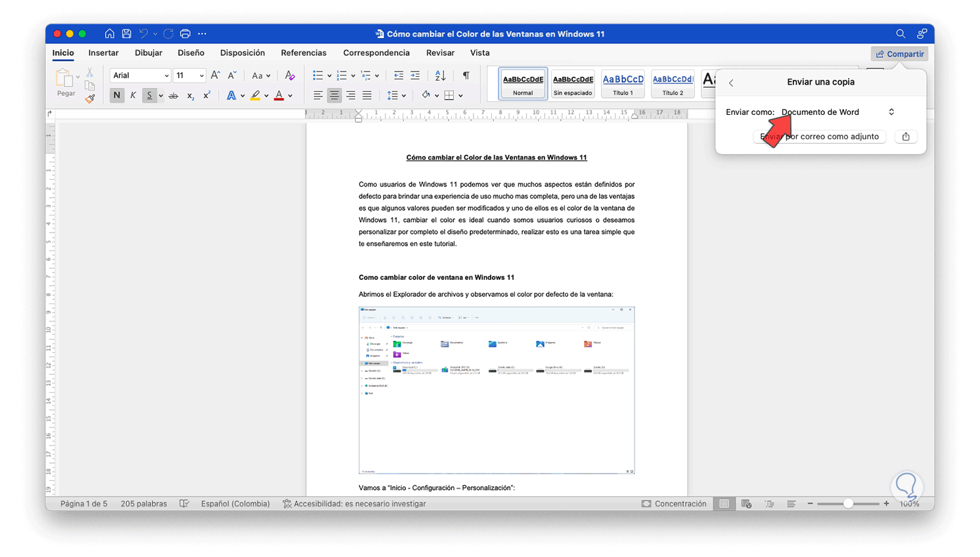This screenshot has width=980, height=557.
Task: Enable Concentración focus mode
Action: click(x=674, y=504)
